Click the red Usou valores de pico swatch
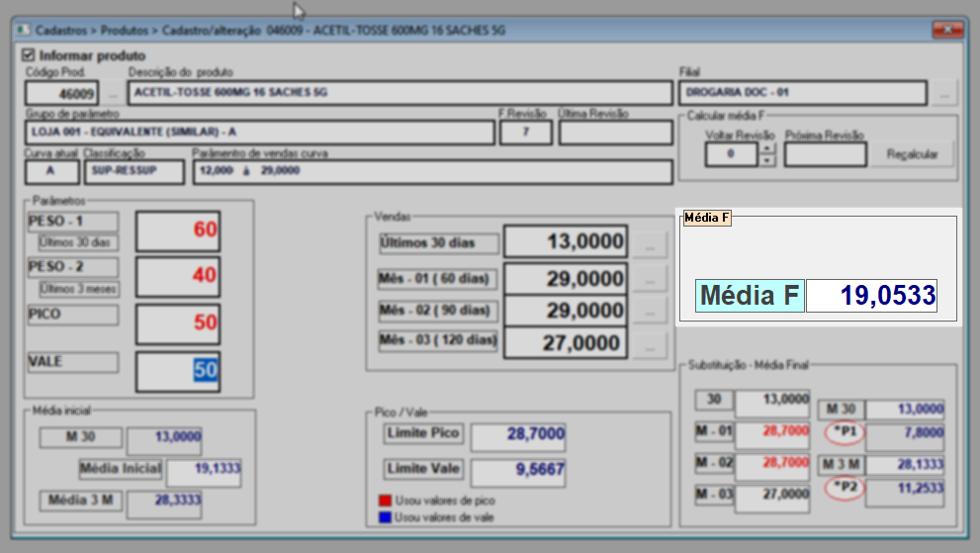Screen dimensions: 980x553 tap(385, 501)
